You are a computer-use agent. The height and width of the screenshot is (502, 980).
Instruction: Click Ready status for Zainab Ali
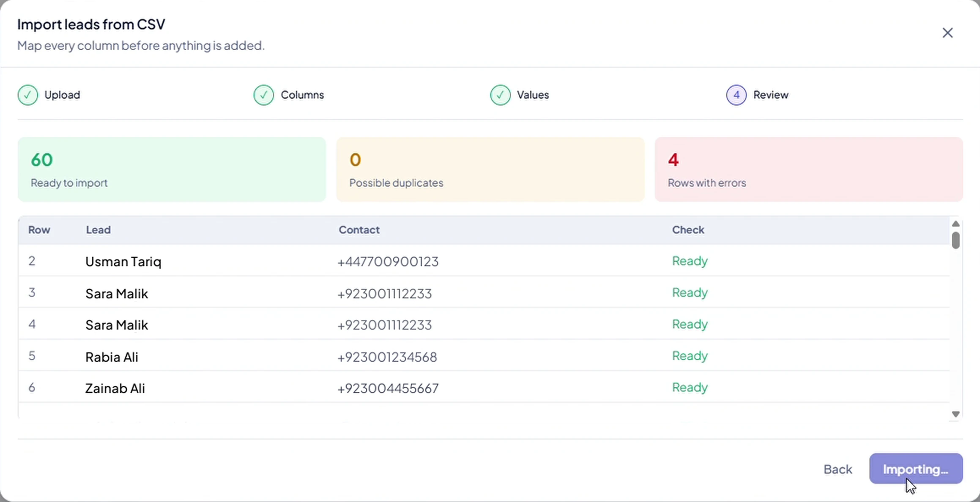point(690,387)
